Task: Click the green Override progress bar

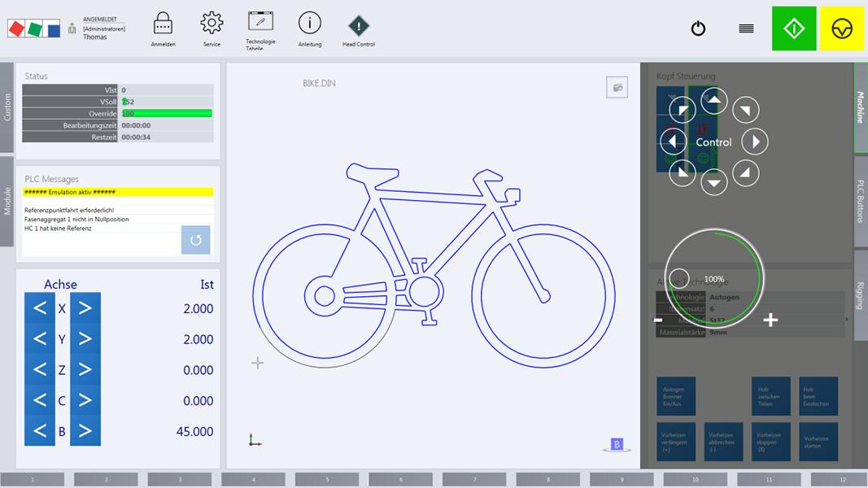Action: pos(167,113)
